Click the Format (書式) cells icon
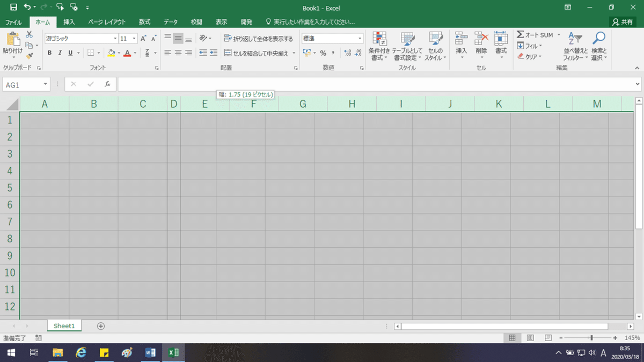The width and height of the screenshot is (644, 362). click(501, 39)
